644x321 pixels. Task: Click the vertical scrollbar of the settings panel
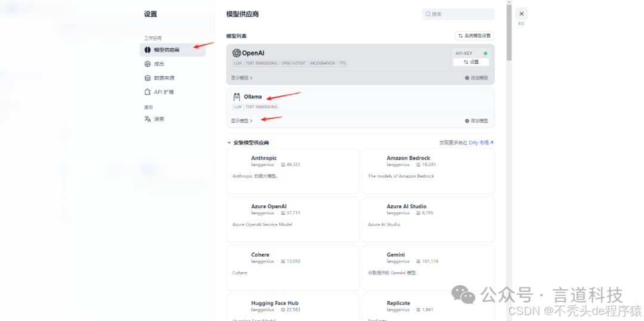point(509,33)
